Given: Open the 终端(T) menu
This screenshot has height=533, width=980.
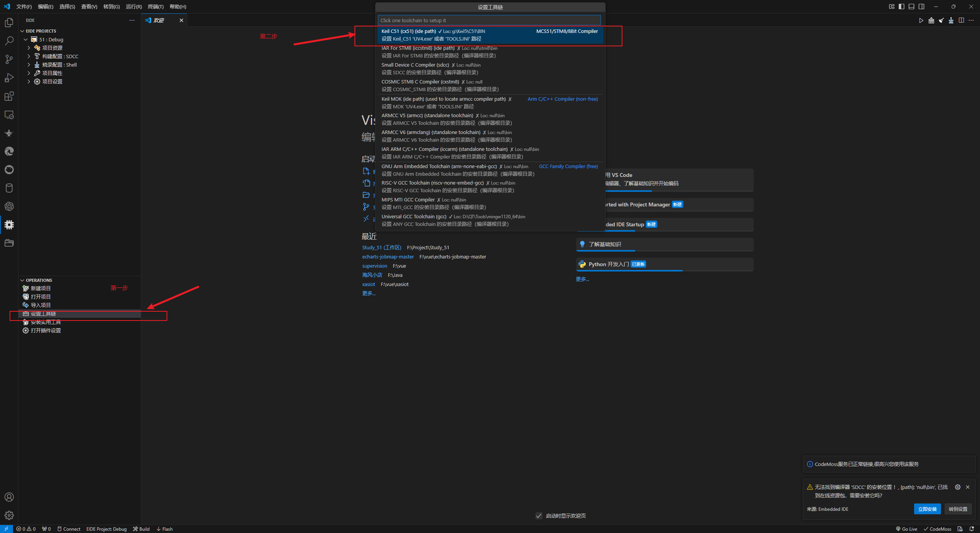Looking at the screenshot, I should (155, 7).
